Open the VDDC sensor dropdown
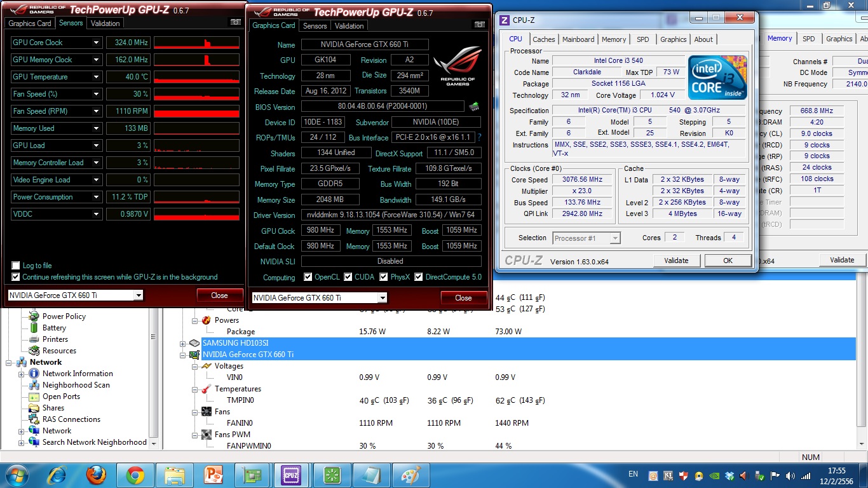 coord(96,214)
